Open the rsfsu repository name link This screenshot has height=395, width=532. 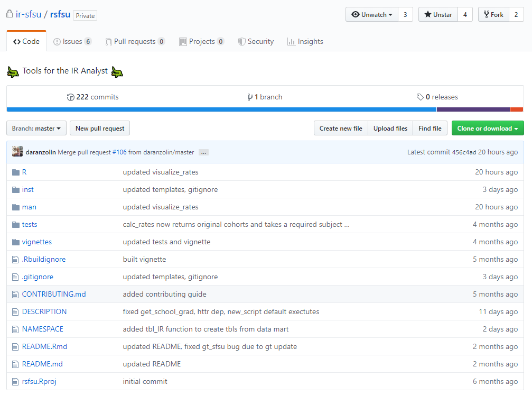pos(60,14)
